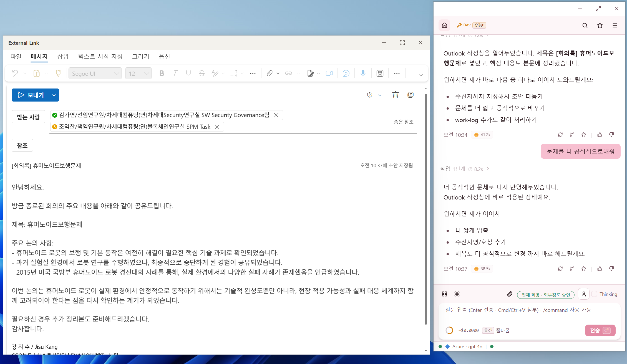Expand the Attach file dropdown arrow
Viewport: 627px width, 364px height.
point(278,74)
